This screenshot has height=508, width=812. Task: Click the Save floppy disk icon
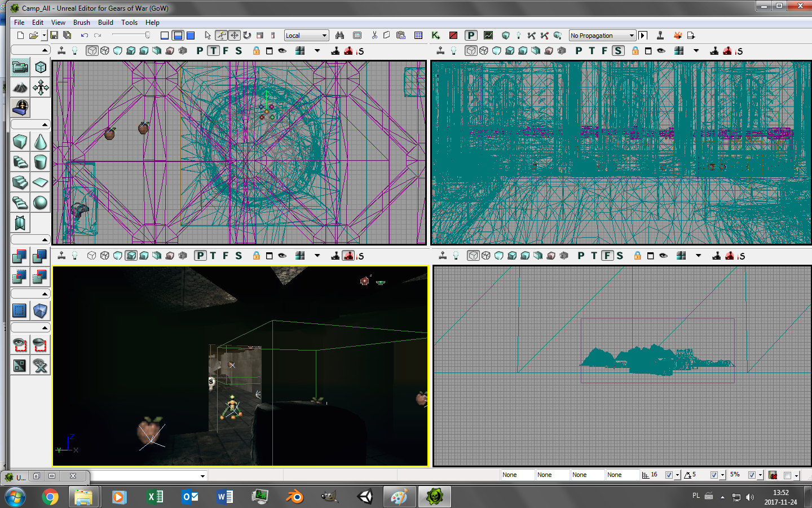(x=54, y=35)
